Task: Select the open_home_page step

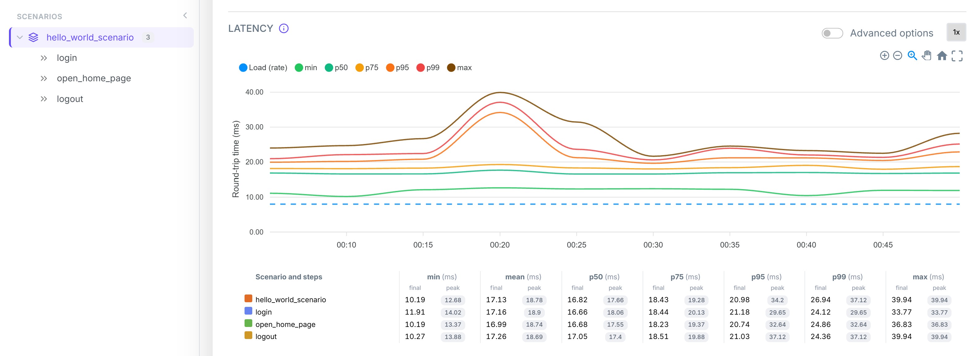Action: [93, 78]
